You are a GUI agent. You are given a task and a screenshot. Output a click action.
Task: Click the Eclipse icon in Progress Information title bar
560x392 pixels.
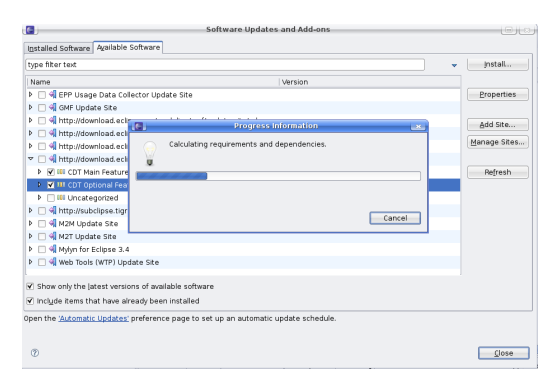pos(139,126)
